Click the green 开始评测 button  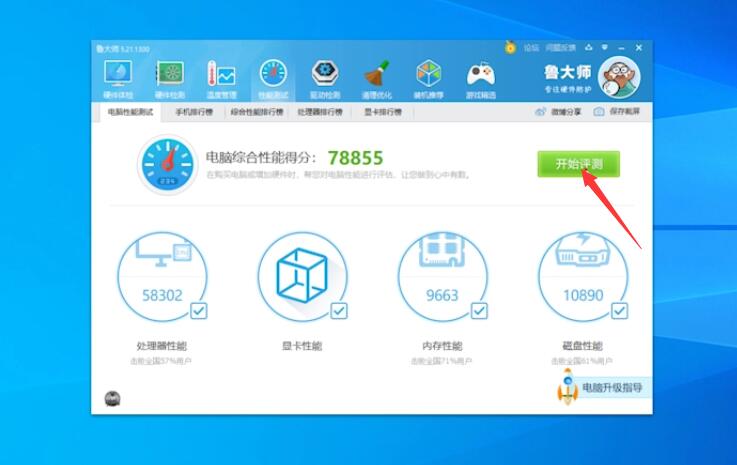click(x=579, y=164)
